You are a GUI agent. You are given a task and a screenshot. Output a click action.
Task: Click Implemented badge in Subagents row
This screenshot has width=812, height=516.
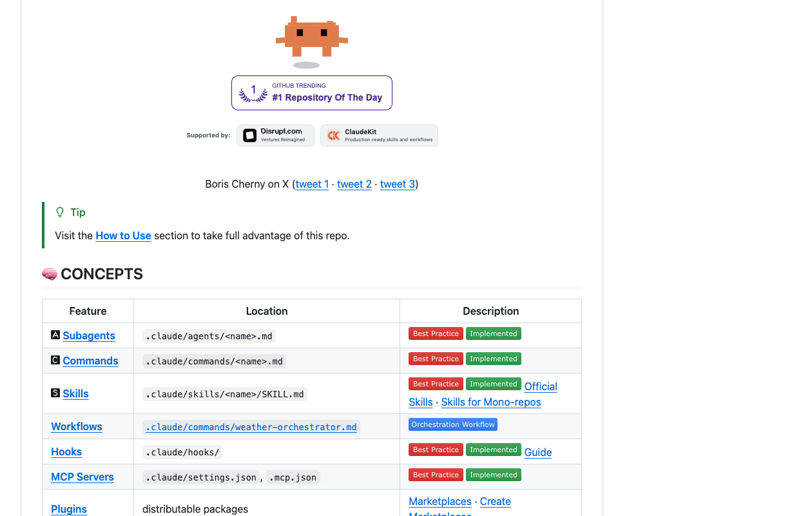pos(494,333)
